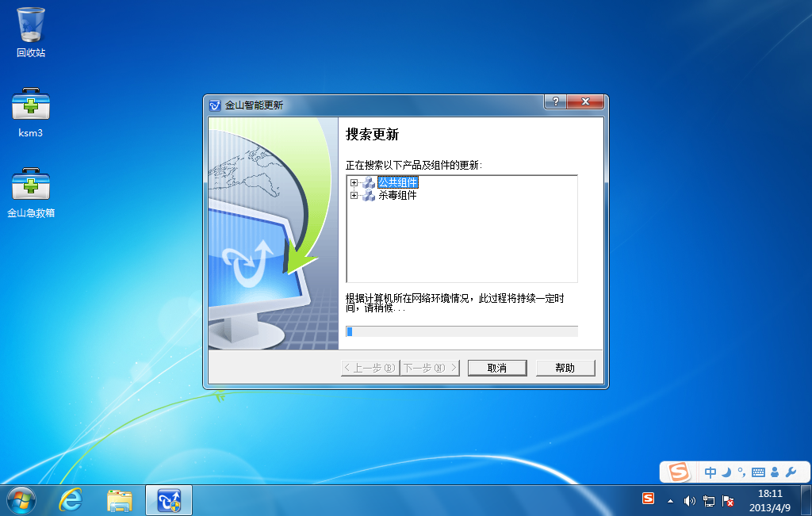The image size is (812, 516).
Task: Click the question-mark help button in title bar
Action: (x=555, y=101)
